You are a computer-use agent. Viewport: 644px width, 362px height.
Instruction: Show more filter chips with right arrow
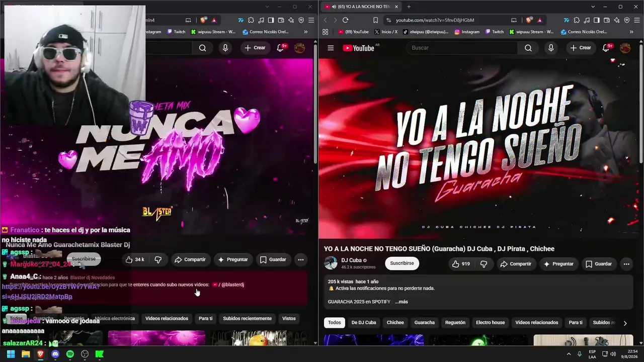tap(625, 323)
